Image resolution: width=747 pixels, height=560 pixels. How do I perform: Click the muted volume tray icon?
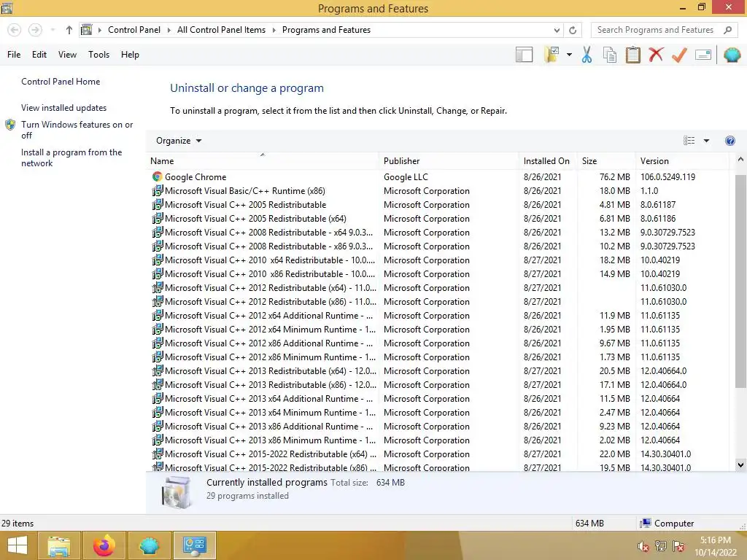coord(643,546)
